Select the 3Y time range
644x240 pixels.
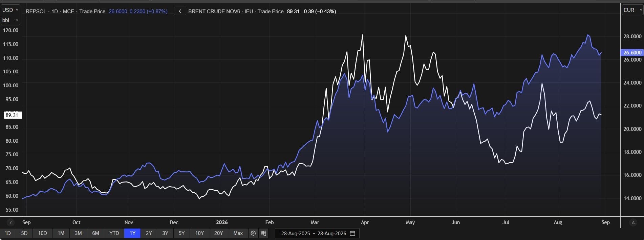coord(165,233)
